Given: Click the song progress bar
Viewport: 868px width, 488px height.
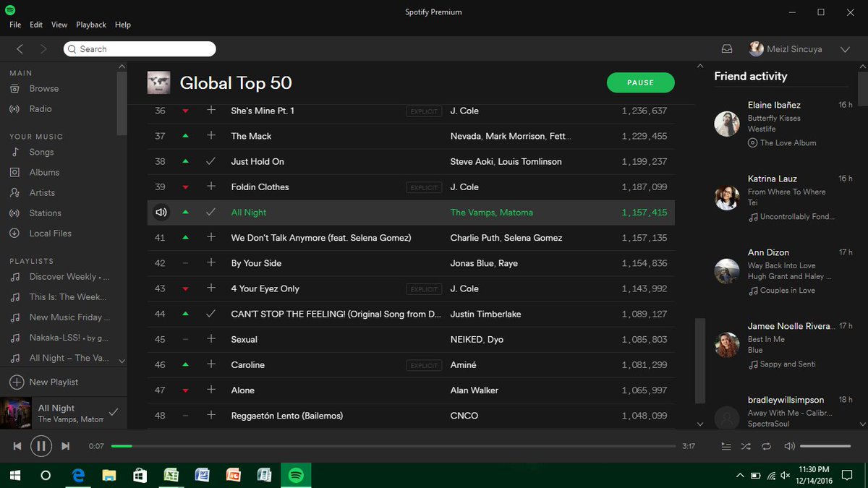Looking at the screenshot, I should (x=393, y=446).
